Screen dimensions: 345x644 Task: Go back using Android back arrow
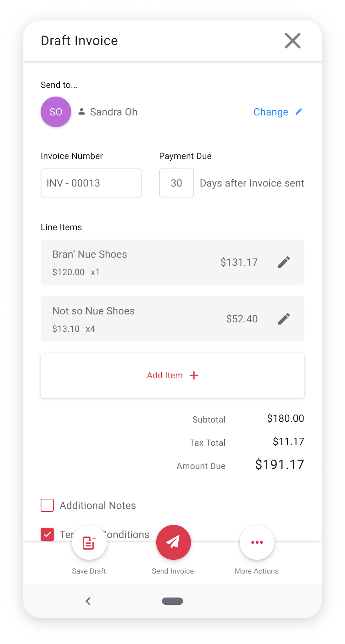88,601
